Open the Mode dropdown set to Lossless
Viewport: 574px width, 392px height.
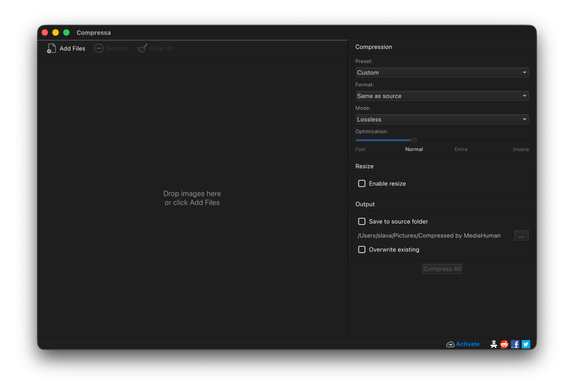[x=442, y=119]
